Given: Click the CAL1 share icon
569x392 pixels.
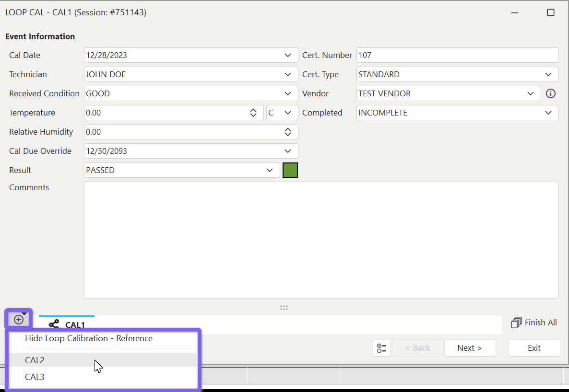Looking at the screenshot, I should (54, 324).
